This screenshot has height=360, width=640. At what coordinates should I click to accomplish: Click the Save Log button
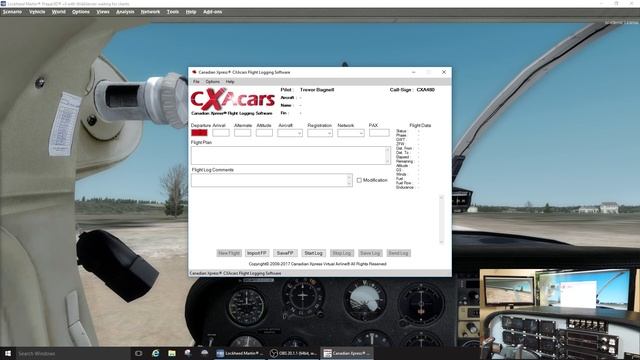pos(370,253)
